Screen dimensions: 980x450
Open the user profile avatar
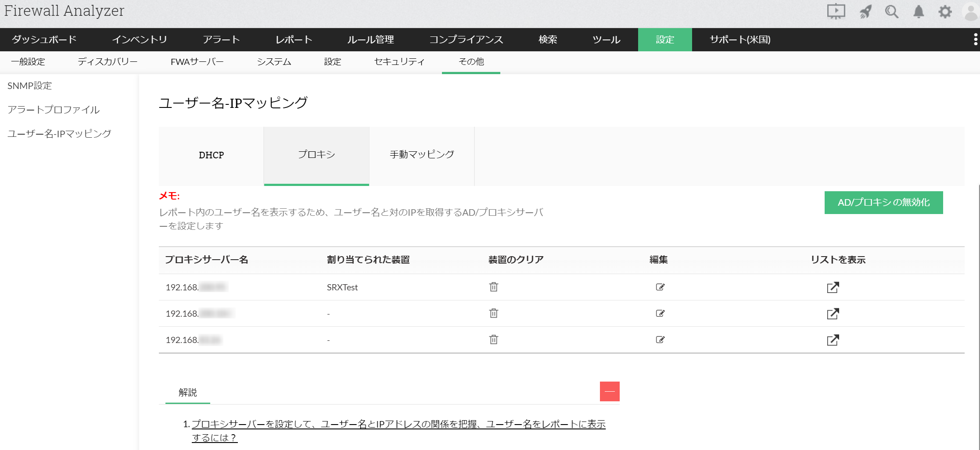[971, 11]
